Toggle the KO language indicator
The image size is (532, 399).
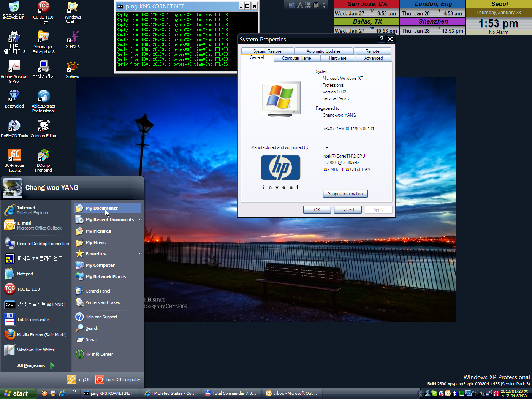point(291,5)
